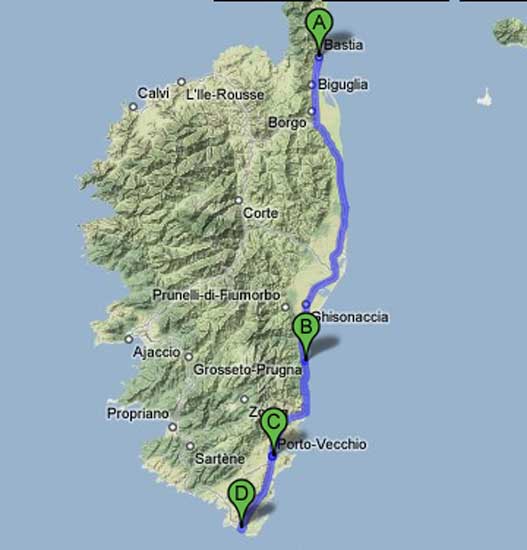Viewport: 527px width, 550px height.
Task: Click the green A marker at Bastia
Action: point(319,29)
